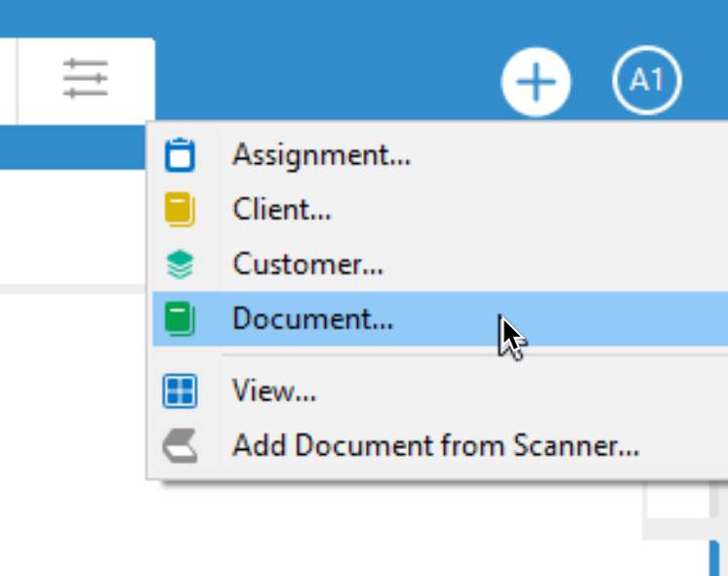
Task: Select the highlighted Document... entry
Action: [440, 319]
